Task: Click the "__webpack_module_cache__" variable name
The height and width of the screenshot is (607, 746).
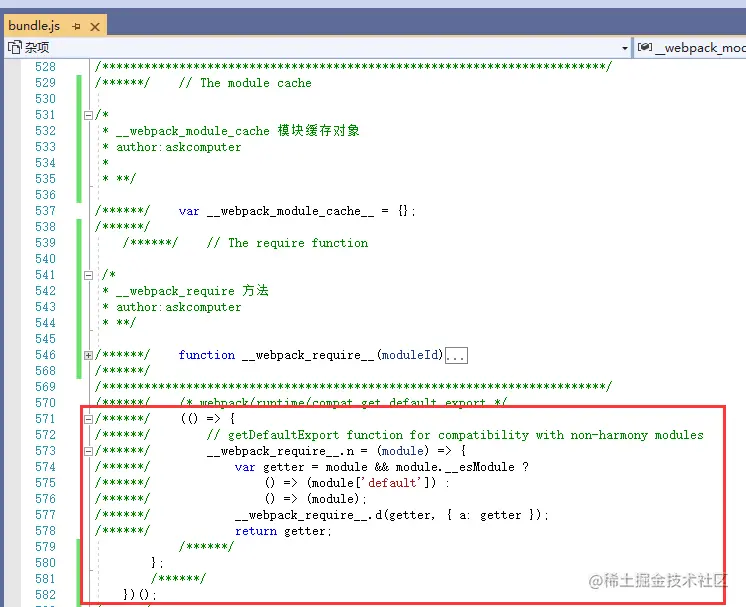Action: tap(290, 211)
